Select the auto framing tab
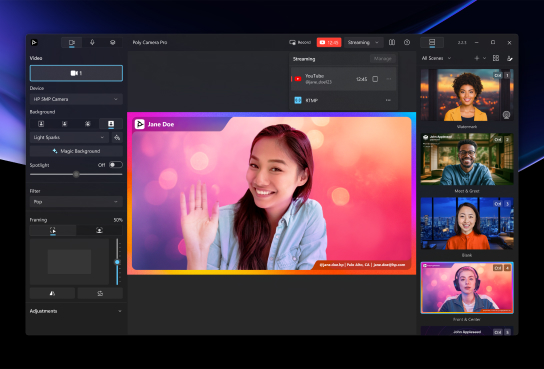Screen dimensions: 544x369 (53, 230)
